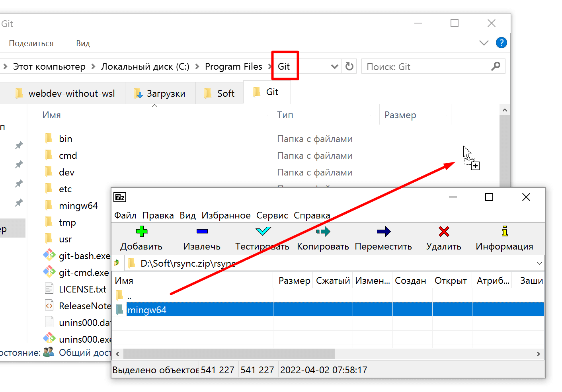Open the Информация toolbar button in 7-Zip
Image resolution: width=562 pixels, height=392 pixels.
(x=504, y=238)
